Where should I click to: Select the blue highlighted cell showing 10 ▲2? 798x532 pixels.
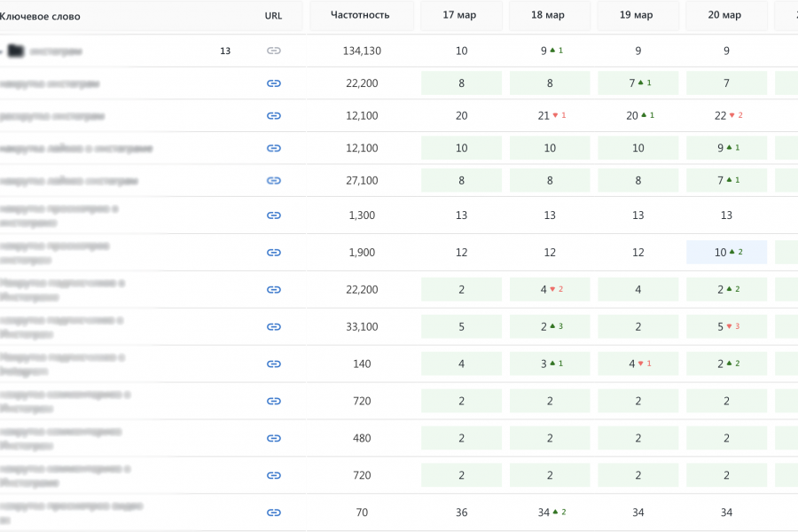pos(726,253)
